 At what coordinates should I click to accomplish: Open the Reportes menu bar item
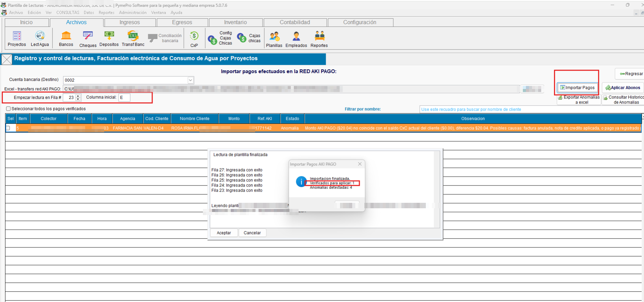[107, 13]
